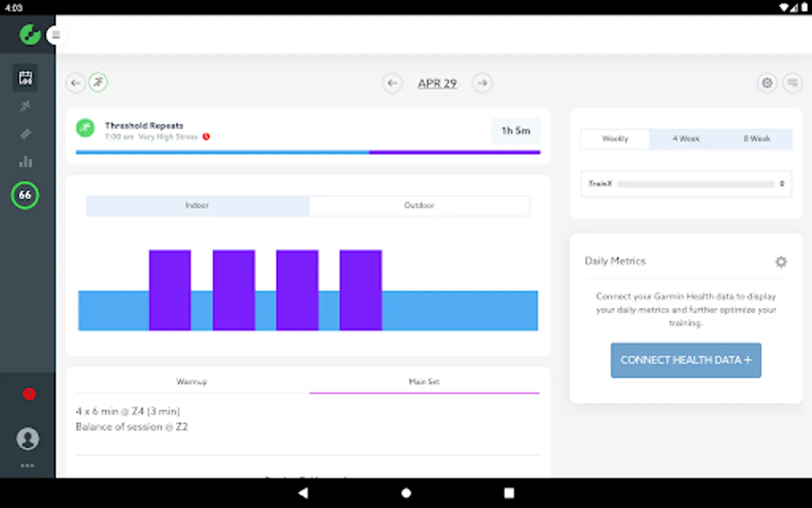
Task: Open the ruler icon in the sidebar
Action: [25, 134]
